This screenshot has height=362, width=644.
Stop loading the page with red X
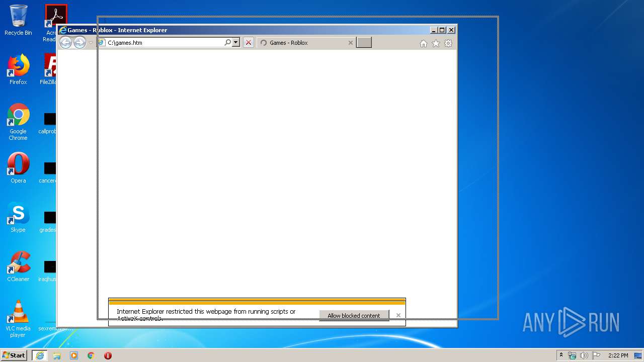tap(248, 43)
